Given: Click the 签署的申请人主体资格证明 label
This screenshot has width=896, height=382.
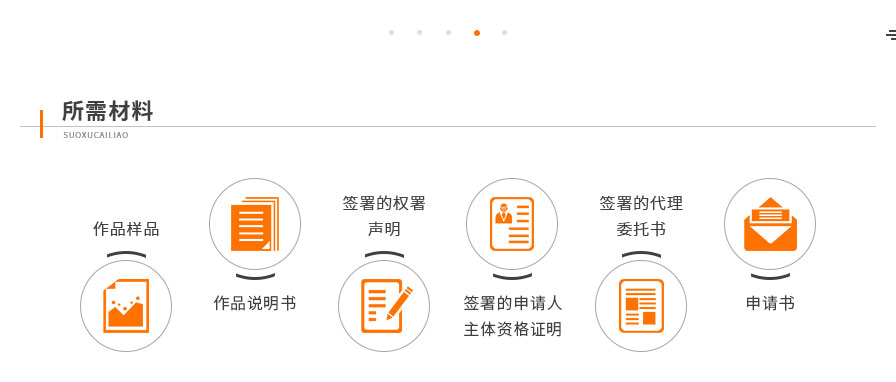Looking at the screenshot, I should point(513,316).
